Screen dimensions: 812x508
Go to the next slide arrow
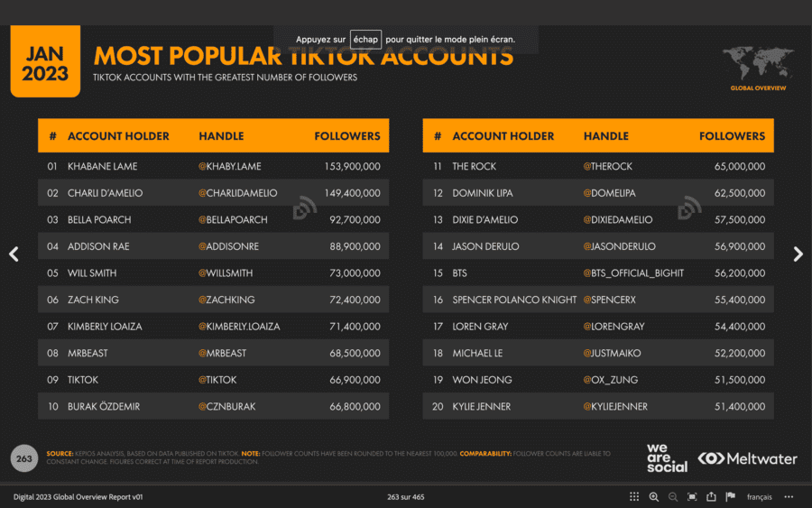[798, 254]
